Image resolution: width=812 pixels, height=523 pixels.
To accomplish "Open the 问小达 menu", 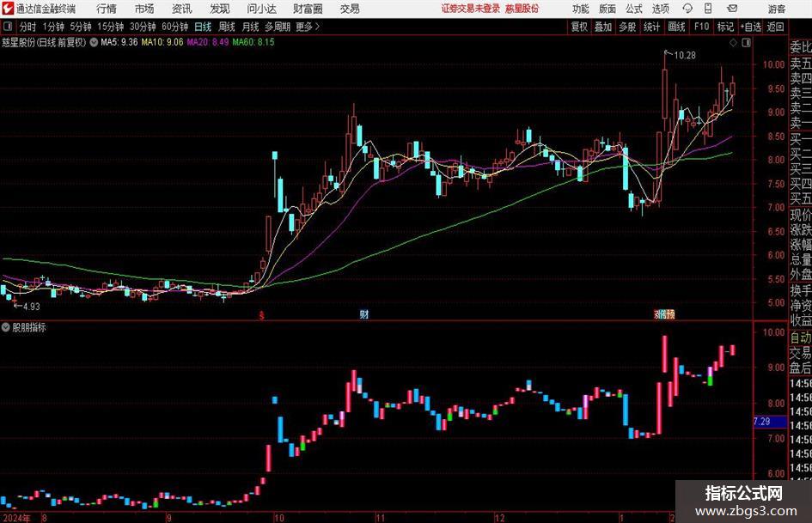I will pos(261,9).
